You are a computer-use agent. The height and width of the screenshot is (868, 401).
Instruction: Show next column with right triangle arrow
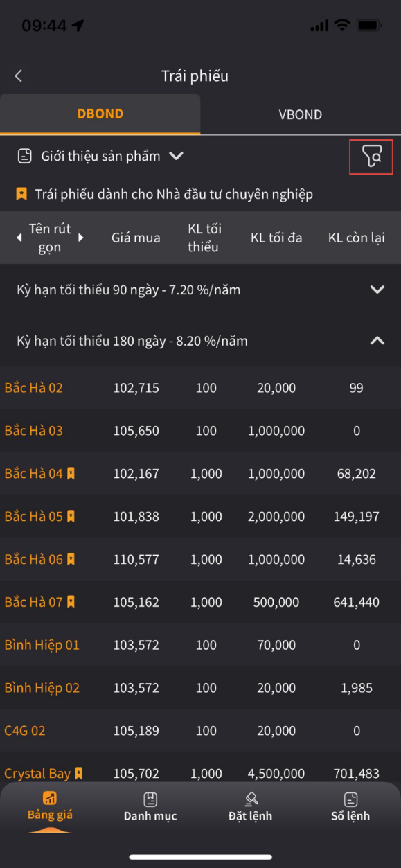[81, 238]
